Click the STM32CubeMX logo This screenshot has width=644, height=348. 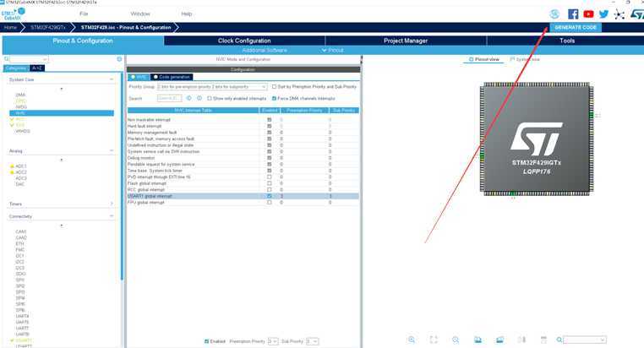(x=13, y=14)
